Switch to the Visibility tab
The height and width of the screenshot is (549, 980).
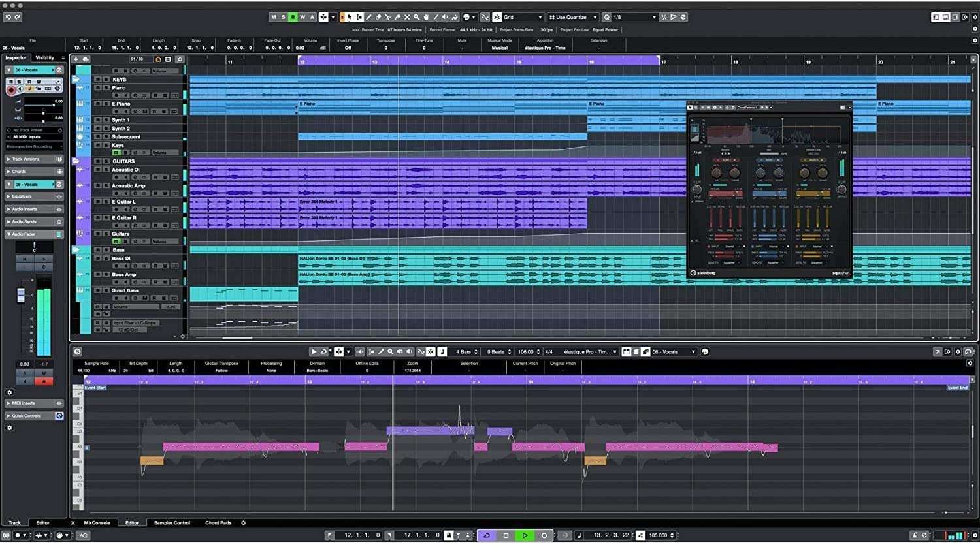click(44, 57)
